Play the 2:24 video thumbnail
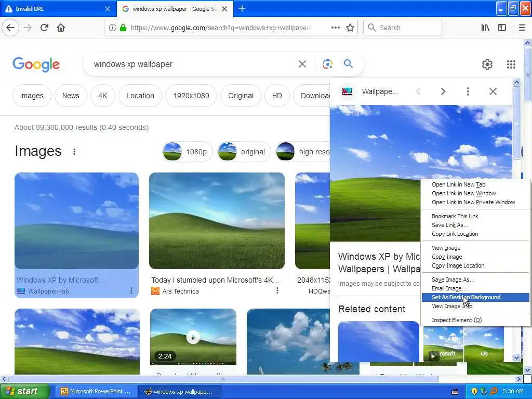The width and height of the screenshot is (532, 399). [x=193, y=337]
